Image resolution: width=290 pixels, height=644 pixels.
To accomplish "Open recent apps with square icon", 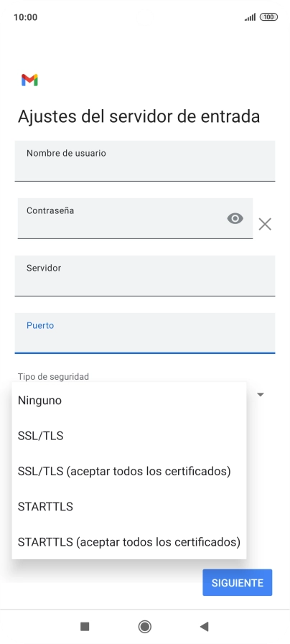I will pyautogui.click(x=85, y=626).
